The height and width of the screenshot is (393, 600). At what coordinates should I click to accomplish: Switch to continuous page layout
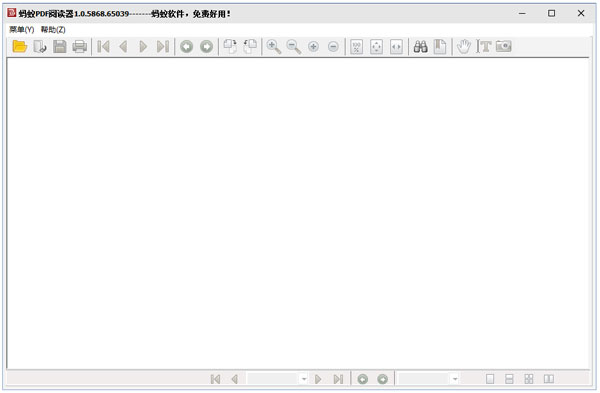(x=509, y=379)
